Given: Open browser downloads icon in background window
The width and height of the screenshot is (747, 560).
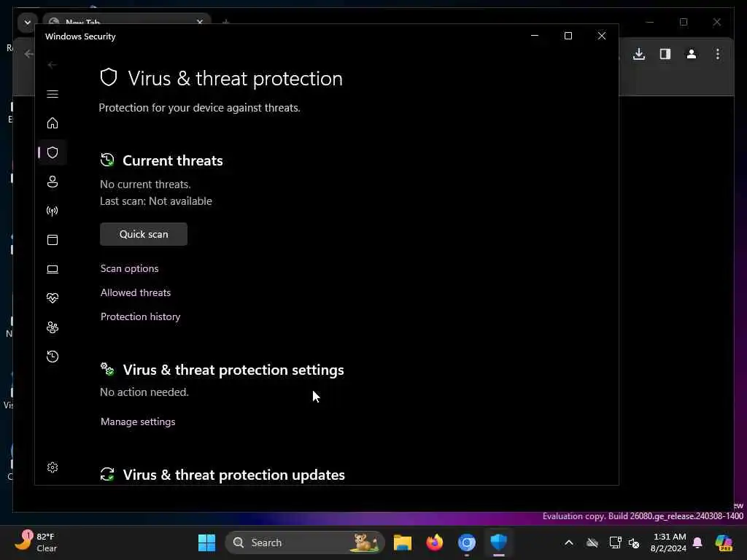Looking at the screenshot, I should 639,54.
